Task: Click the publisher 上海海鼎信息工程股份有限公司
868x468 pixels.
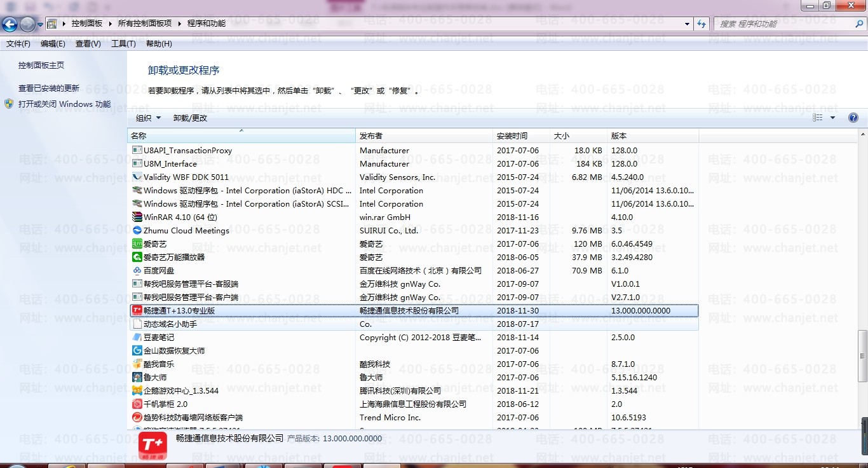Action: coord(413,404)
